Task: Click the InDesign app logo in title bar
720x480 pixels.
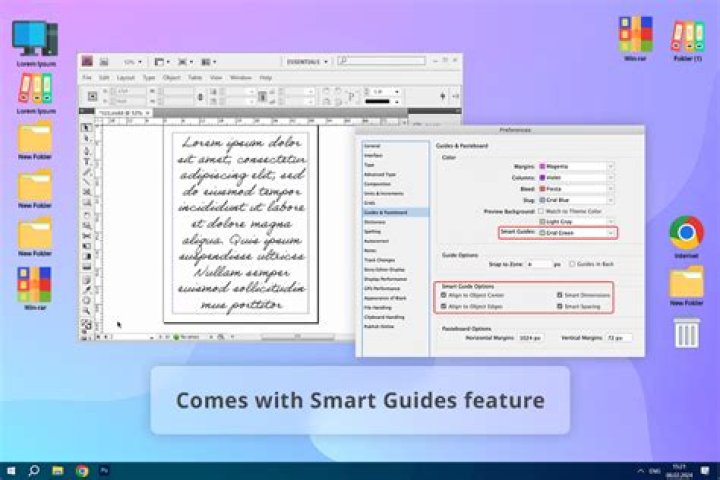Action: pos(88,61)
